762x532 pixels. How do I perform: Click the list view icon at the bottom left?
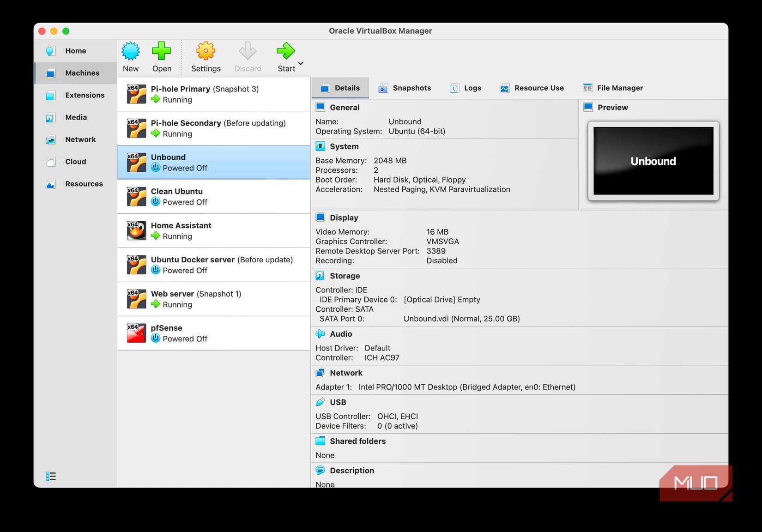tap(52, 476)
